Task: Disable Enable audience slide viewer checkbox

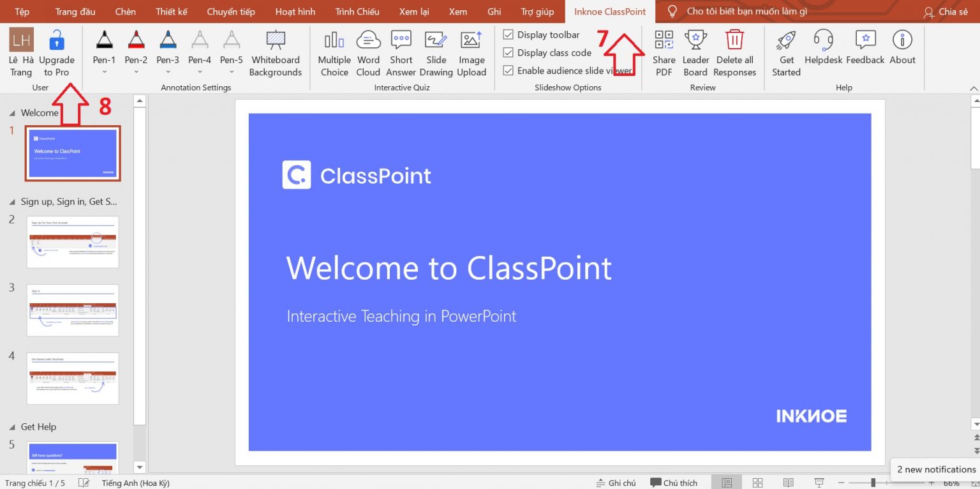Action: click(509, 70)
